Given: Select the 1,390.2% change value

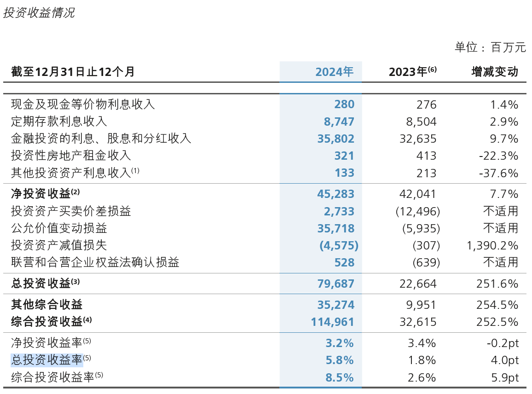Looking at the screenshot, I should [x=492, y=245].
